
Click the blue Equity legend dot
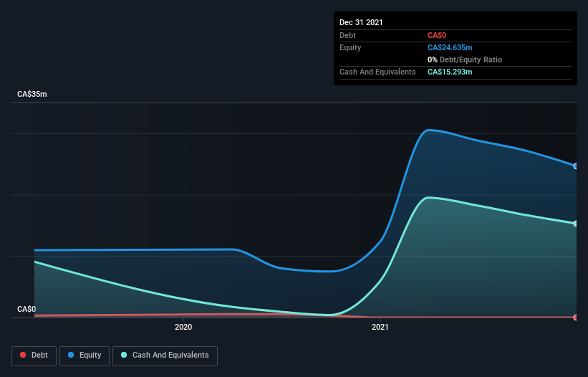point(71,355)
